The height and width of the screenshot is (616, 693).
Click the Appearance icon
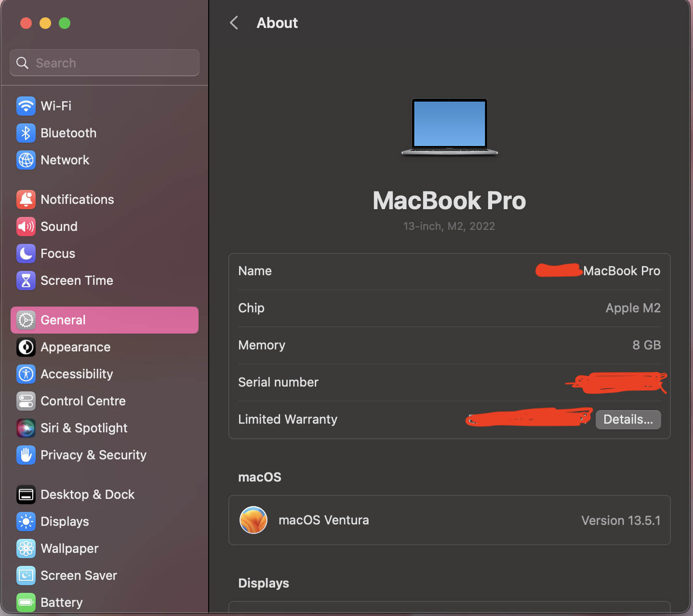click(x=26, y=347)
